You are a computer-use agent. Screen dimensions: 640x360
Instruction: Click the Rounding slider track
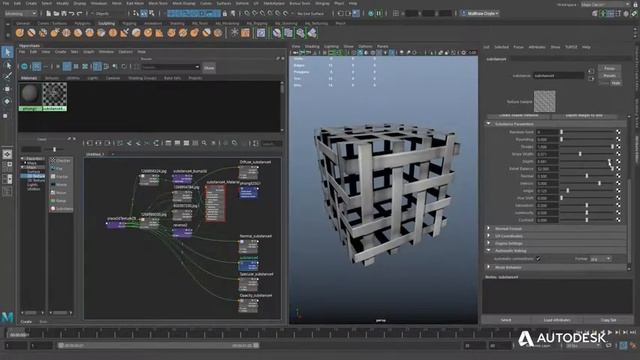[586, 139]
